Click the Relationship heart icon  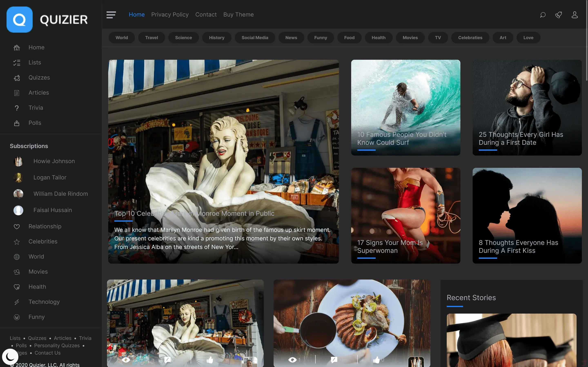(x=17, y=227)
